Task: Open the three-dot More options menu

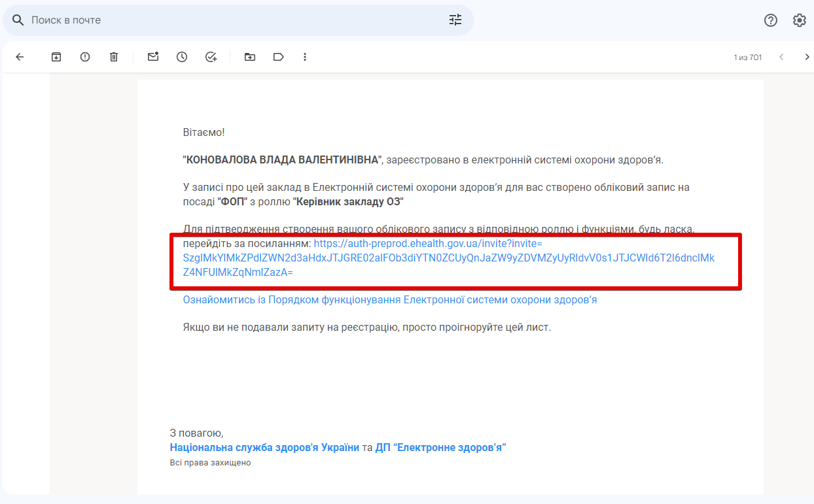Action: coord(305,57)
